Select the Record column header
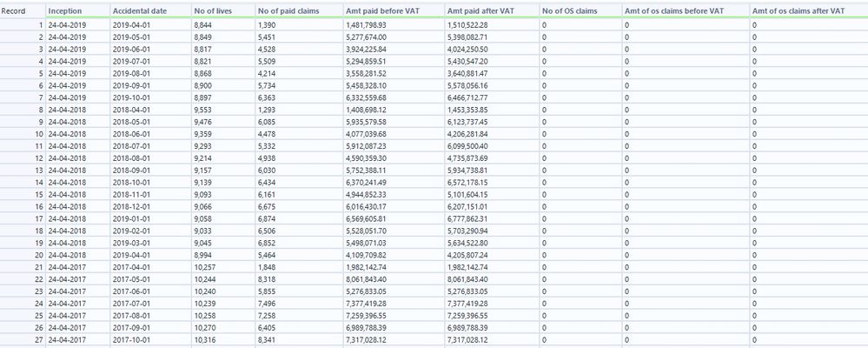 pyautogui.click(x=13, y=10)
